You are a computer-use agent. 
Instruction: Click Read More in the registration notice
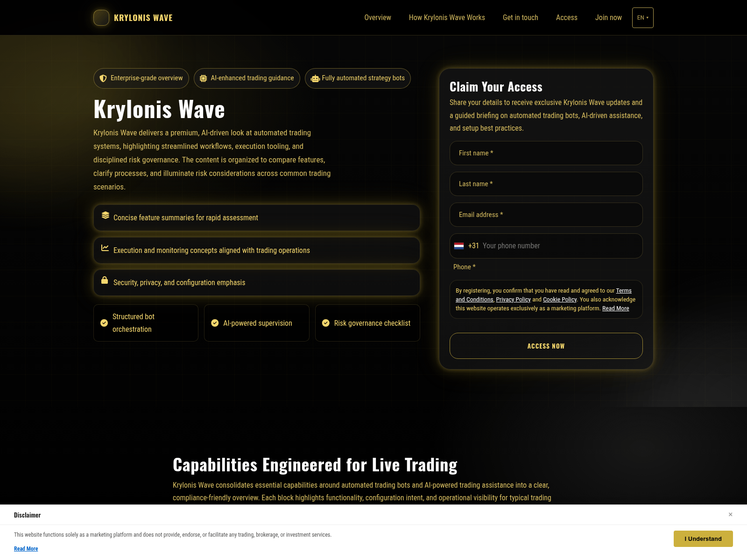click(615, 308)
